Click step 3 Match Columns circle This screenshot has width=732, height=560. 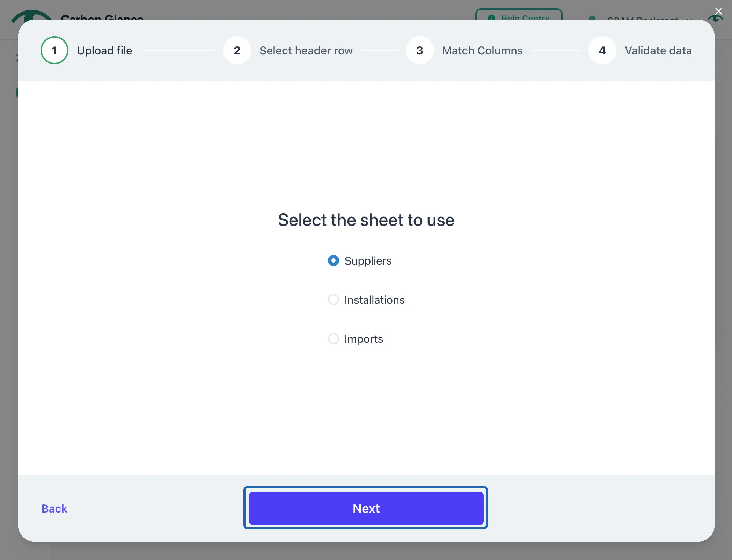[420, 50]
